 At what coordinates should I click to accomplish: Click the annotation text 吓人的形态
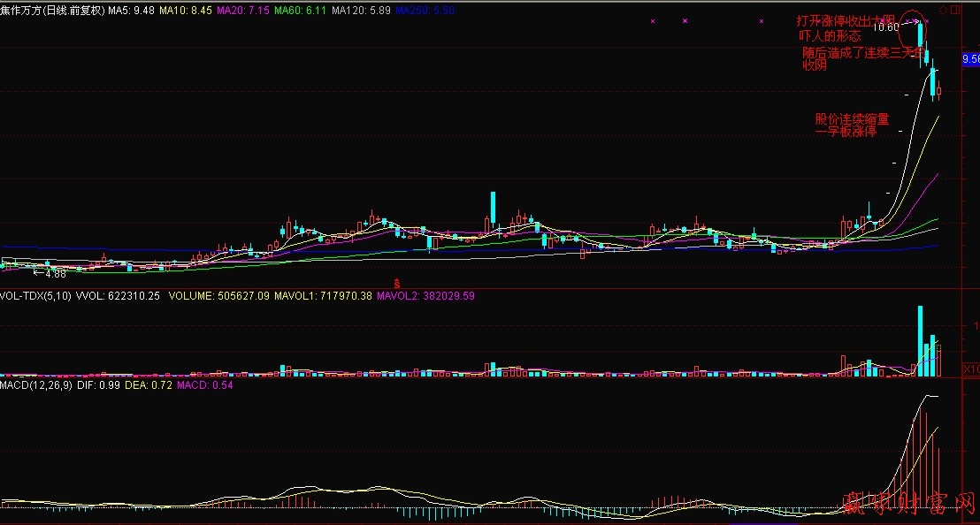(x=829, y=36)
